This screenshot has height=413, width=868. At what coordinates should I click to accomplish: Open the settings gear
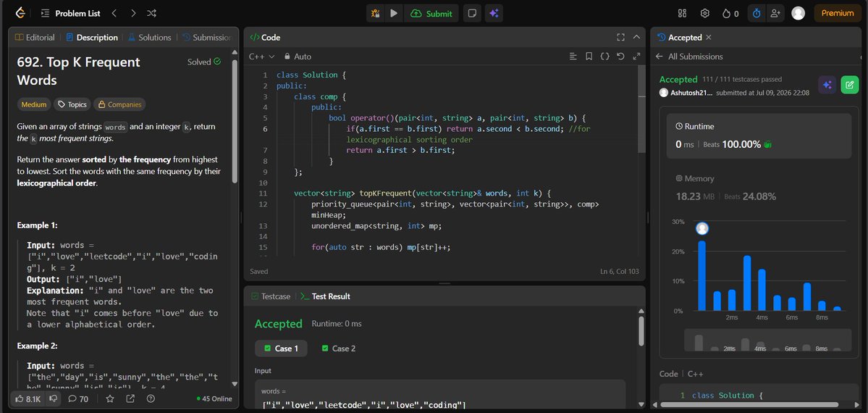704,13
